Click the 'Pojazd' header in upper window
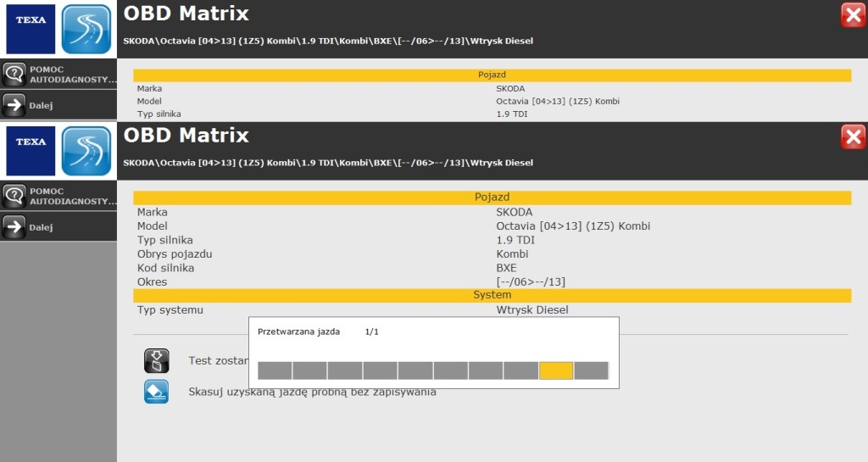Viewport: 868px width, 462px height. pyautogui.click(x=492, y=75)
